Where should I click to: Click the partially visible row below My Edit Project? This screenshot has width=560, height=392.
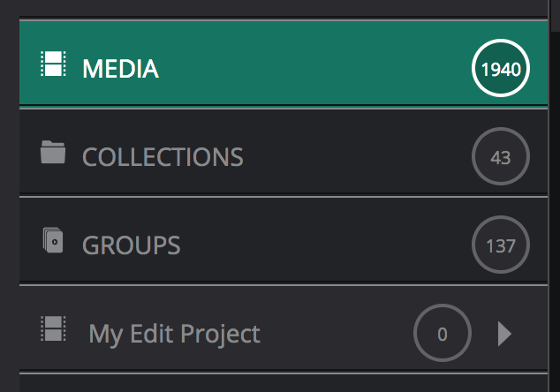[x=283, y=383]
